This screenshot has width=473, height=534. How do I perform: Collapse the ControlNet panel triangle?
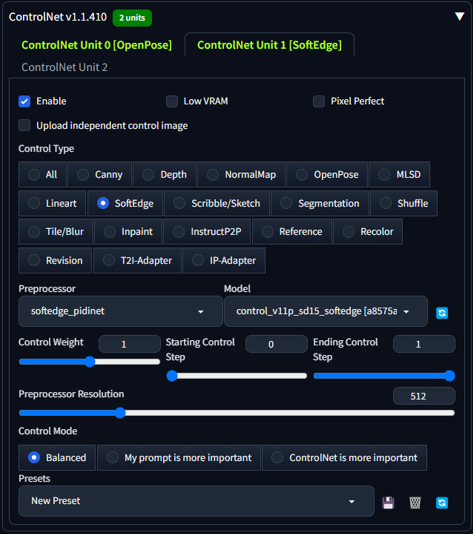pos(459,16)
